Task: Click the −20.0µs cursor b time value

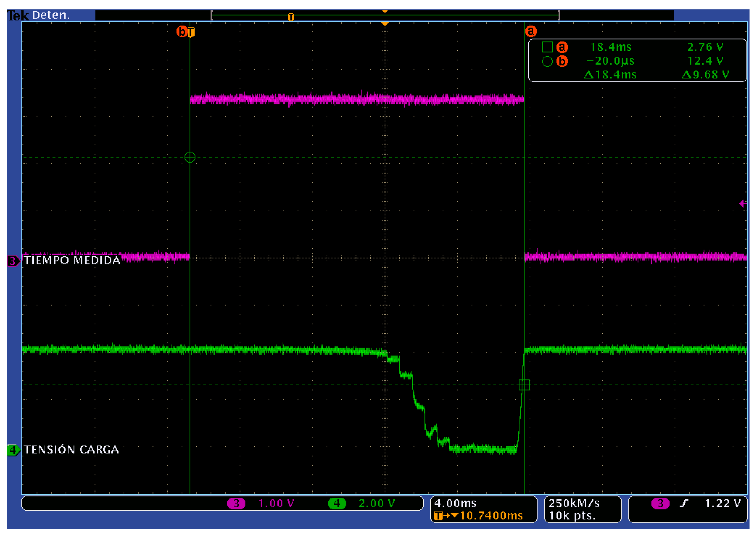Action: pos(610,61)
